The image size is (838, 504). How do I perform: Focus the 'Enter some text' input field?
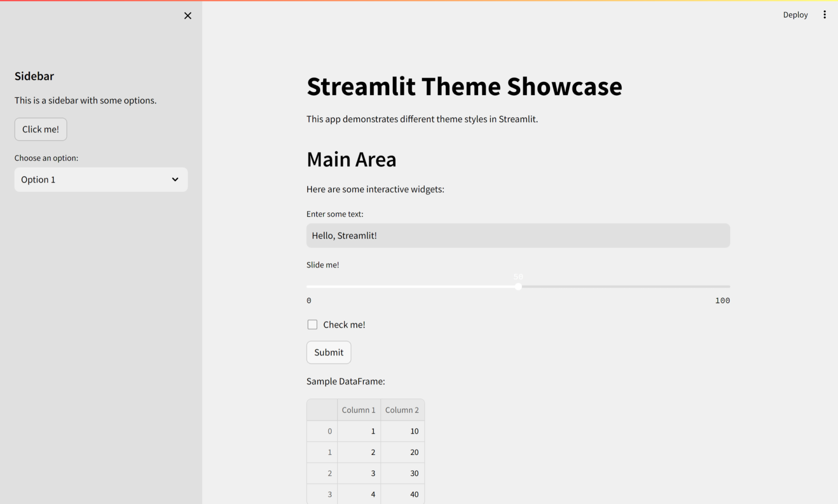pos(518,236)
